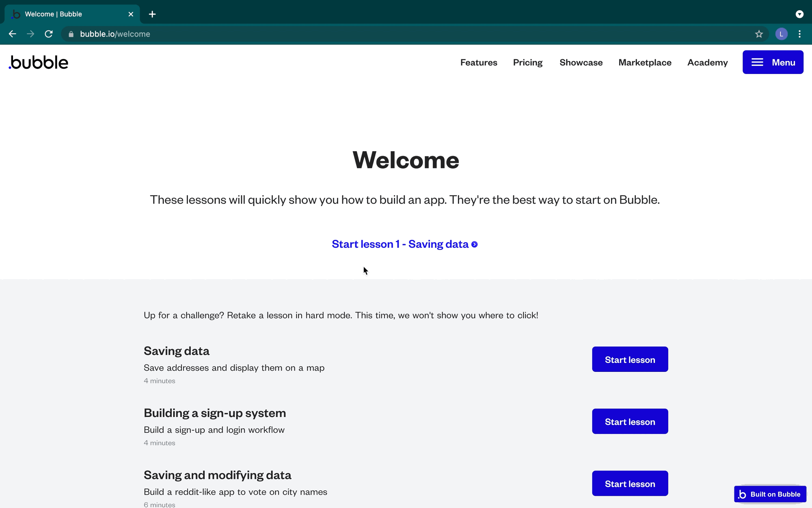Click the Building a sign-up system title
The width and height of the screenshot is (812, 508).
[x=215, y=413]
